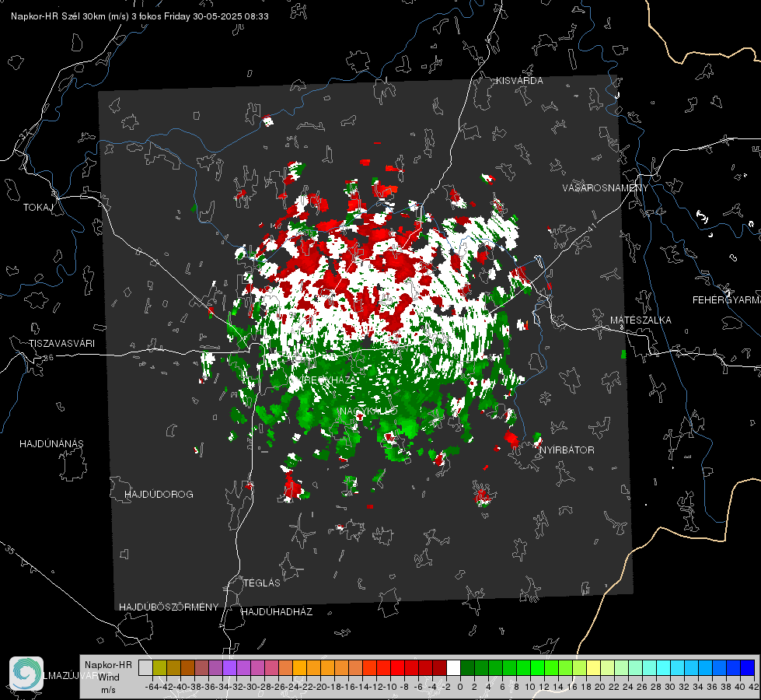761x700 pixels.
Task: Click the white zero-velocity legend swatch
Action: point(453,667)
